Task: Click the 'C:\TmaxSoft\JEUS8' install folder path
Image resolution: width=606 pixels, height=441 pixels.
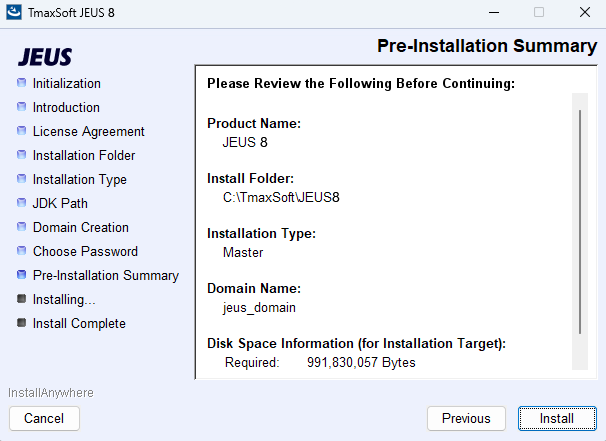Action: tap(281, 198)
